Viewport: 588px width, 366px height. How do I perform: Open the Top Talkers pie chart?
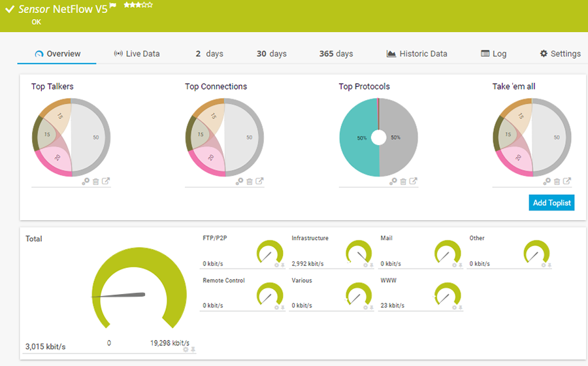click(x=71, y=137)
